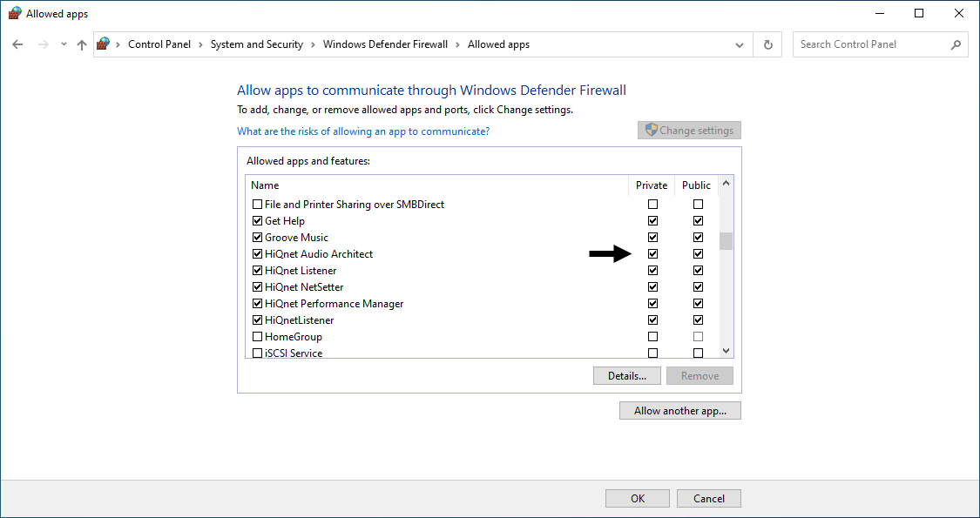Check the HomeGroup Private checkbox
Viewport: 980px width, 518px height.
(653, 337)
